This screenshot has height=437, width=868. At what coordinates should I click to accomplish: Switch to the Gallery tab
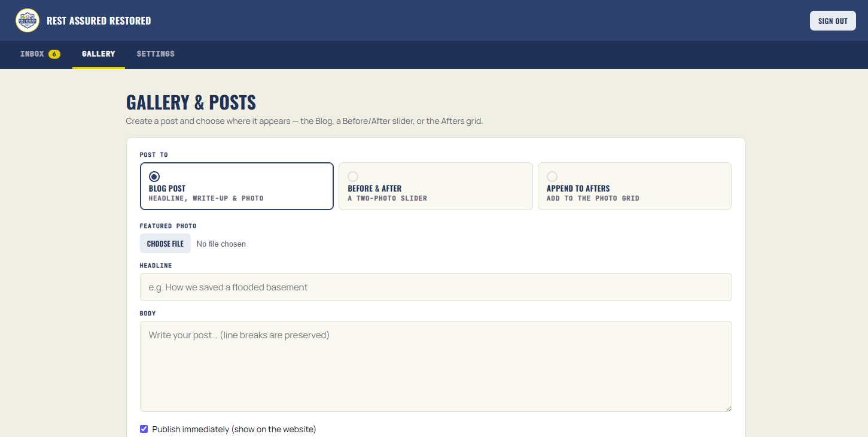99,54
